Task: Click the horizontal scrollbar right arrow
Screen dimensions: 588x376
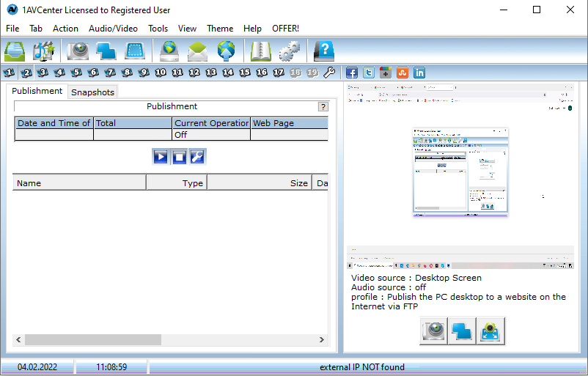Action: pos(321,340)
